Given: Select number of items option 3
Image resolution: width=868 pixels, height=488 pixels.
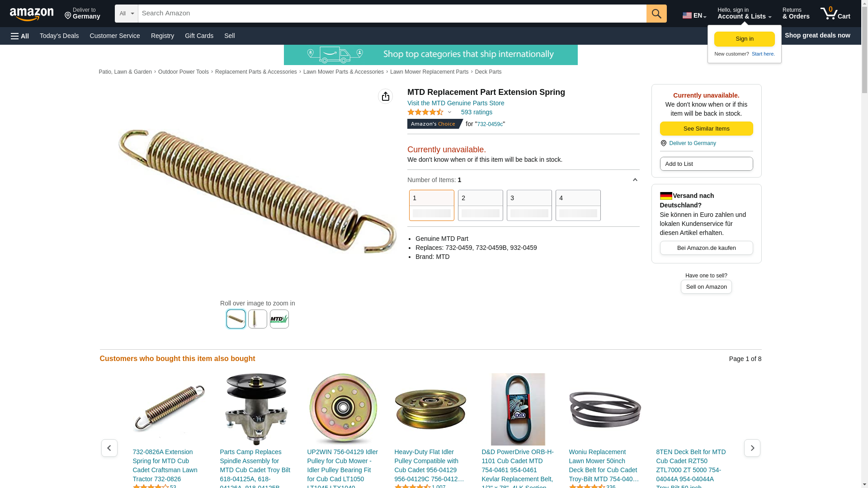Looking at the screenshot, I should click(x=529, y=205).
